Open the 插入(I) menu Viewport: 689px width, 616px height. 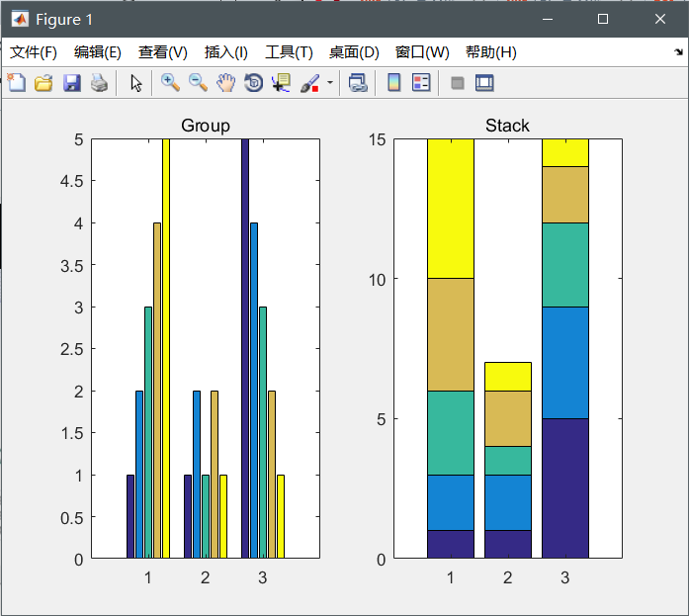pos(226,52)
